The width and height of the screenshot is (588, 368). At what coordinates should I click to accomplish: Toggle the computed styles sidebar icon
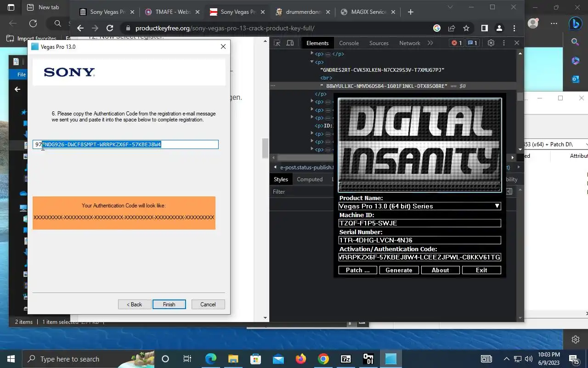509,191
